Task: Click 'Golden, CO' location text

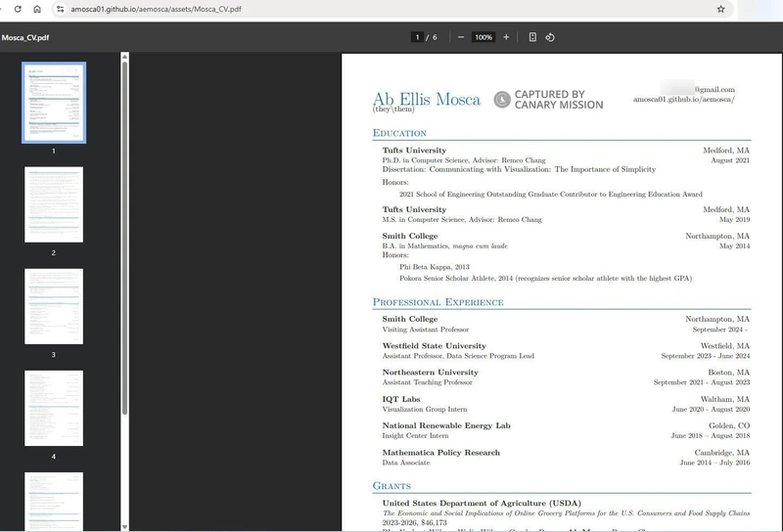Action: [729, 425]
